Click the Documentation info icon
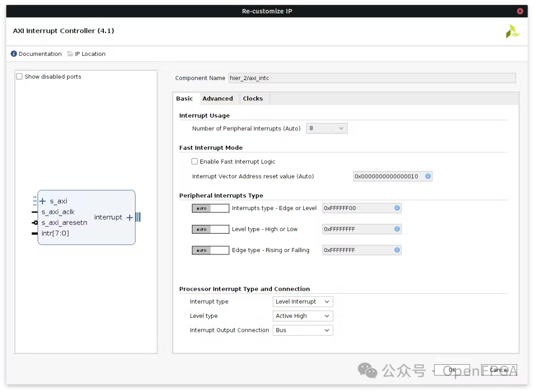 click(14, 54)
